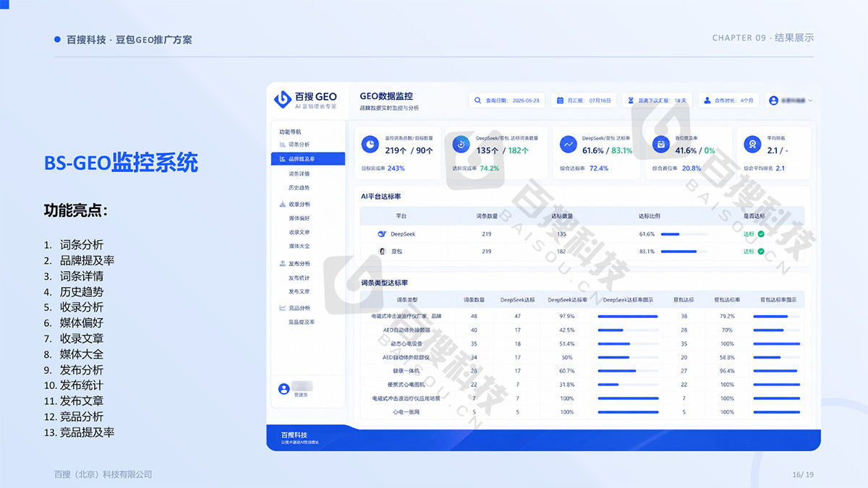Click the calendar icon beside 月汇报
868x488 pixels.
point(560,100)
